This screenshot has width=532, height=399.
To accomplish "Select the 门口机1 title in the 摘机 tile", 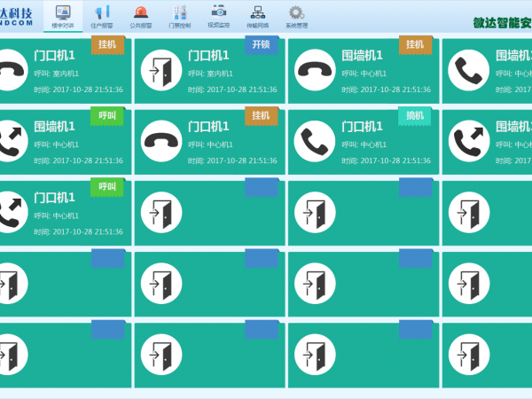I will point(364,127).
